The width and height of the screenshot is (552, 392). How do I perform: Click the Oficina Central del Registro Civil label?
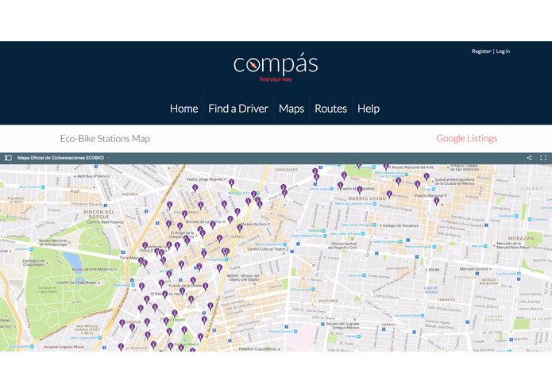pos(342,245)
